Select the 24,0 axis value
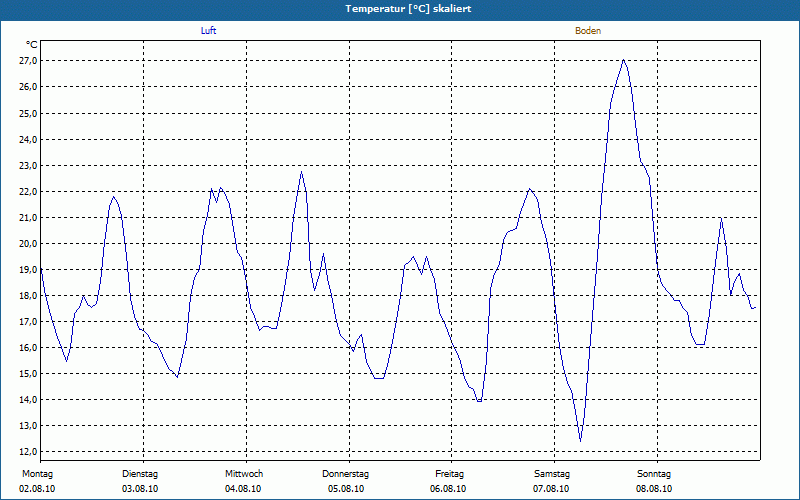The image size is (800, 500). [x=28, y=139]
